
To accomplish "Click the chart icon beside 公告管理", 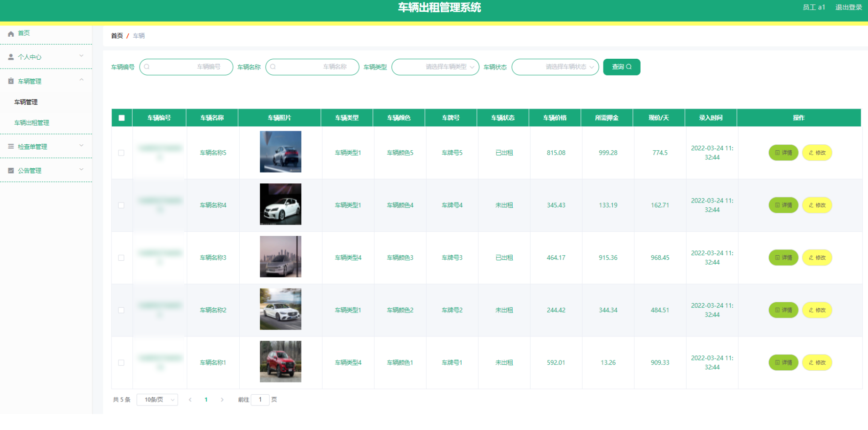I will [x=11, y=171].
